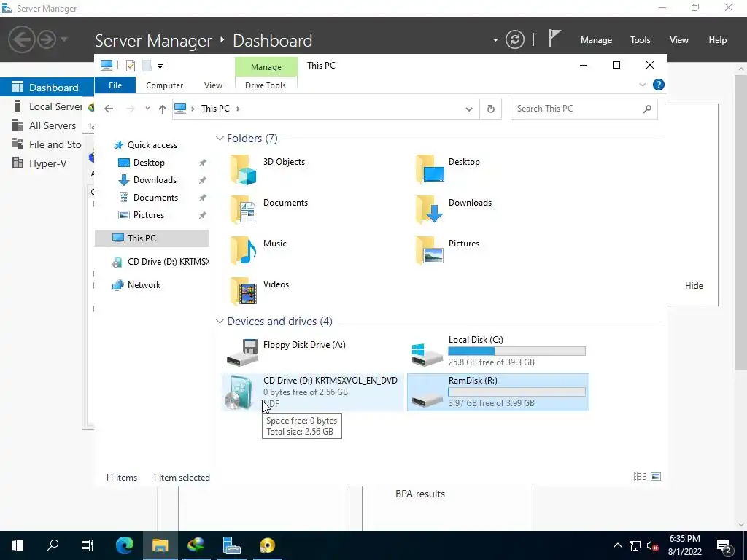
Task: Click the Manage contextual tab header
Action: click(266, 67)
